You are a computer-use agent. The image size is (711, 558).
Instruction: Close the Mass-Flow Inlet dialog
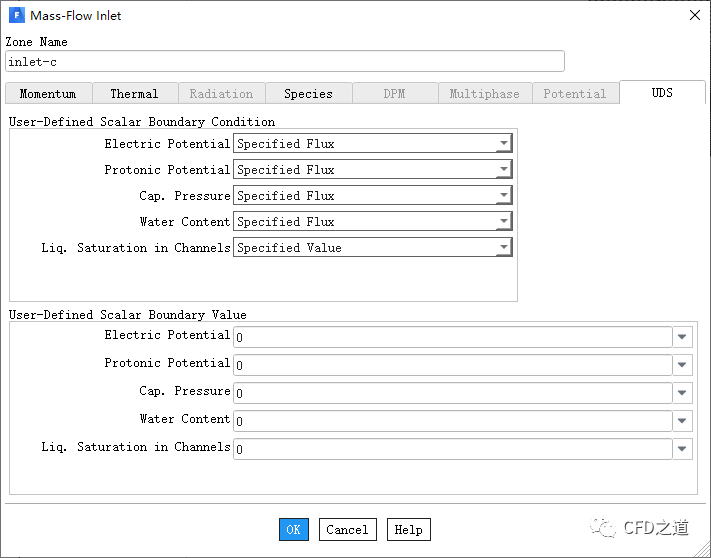point(694,15)
